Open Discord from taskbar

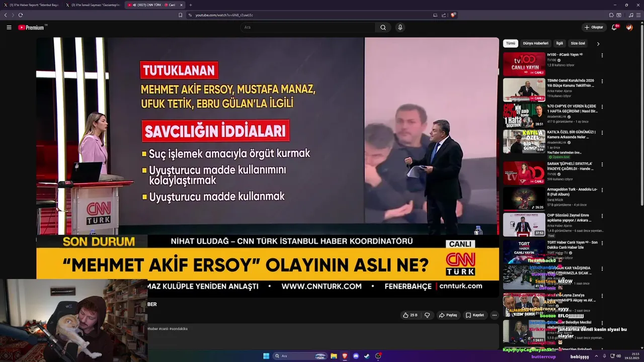click(356, 356)
